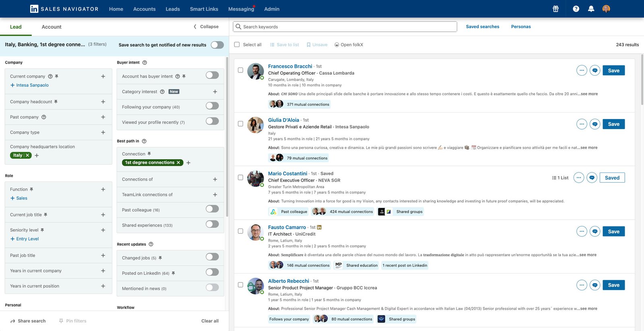Expand the Company headcount filter
The width and height of the screenshot is (644, 331).
(x=103, y=102)
